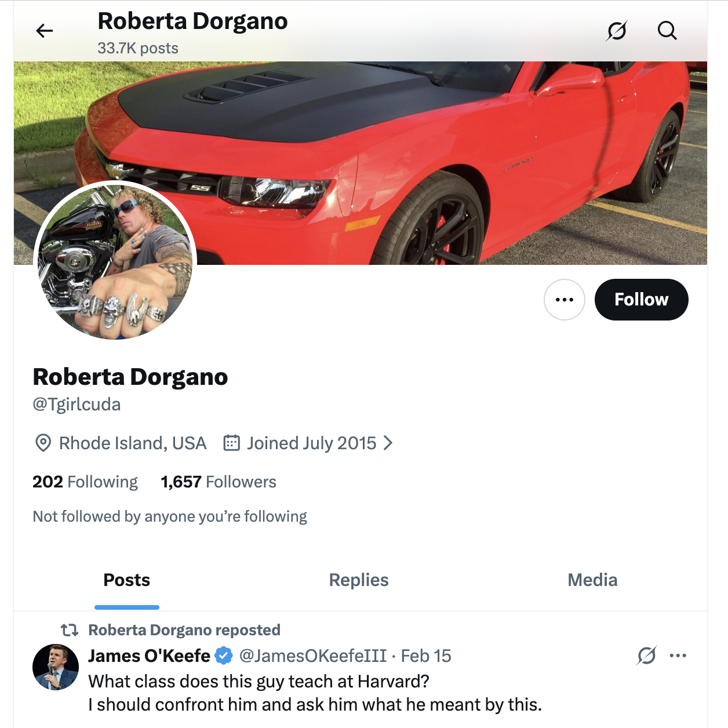Image resolution: width=728 pixels, height=728 pixels.
Task: Click the location pin icon
Action: tap(43, 443)
